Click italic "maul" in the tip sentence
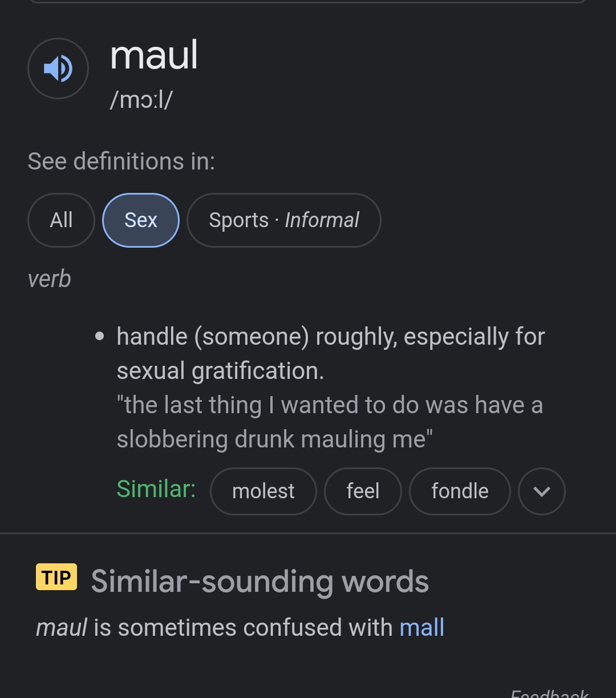 pyautogui.click(x=62, y=627)
